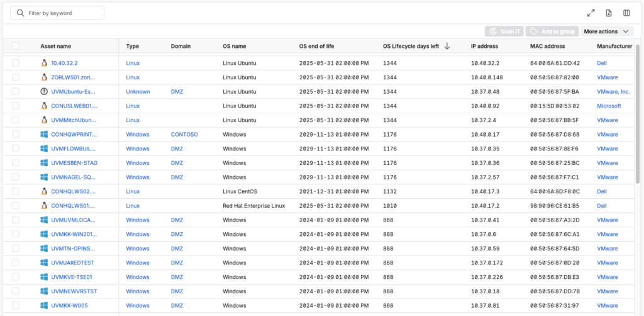Check the box for 10.40.32.2 row

point(16,63)
